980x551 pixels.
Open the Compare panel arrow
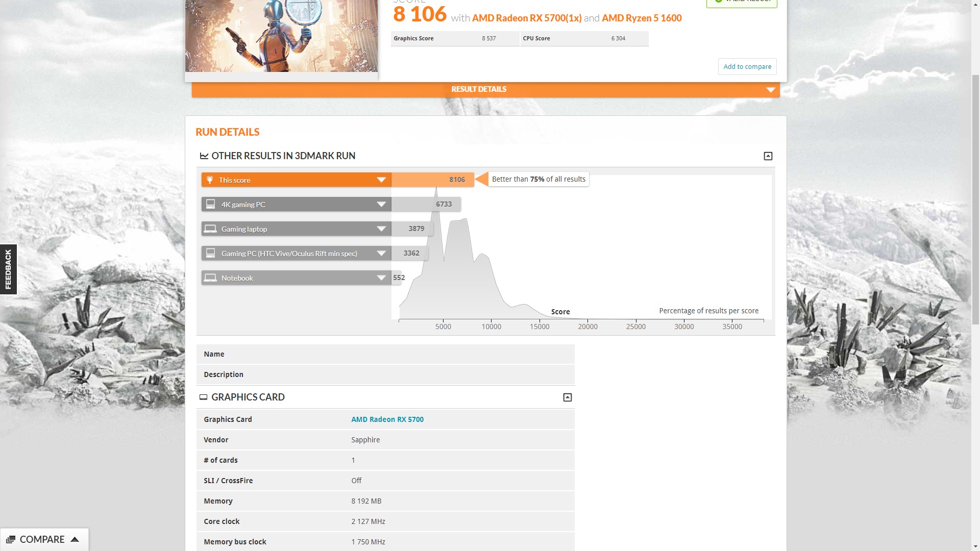[75, 539]
